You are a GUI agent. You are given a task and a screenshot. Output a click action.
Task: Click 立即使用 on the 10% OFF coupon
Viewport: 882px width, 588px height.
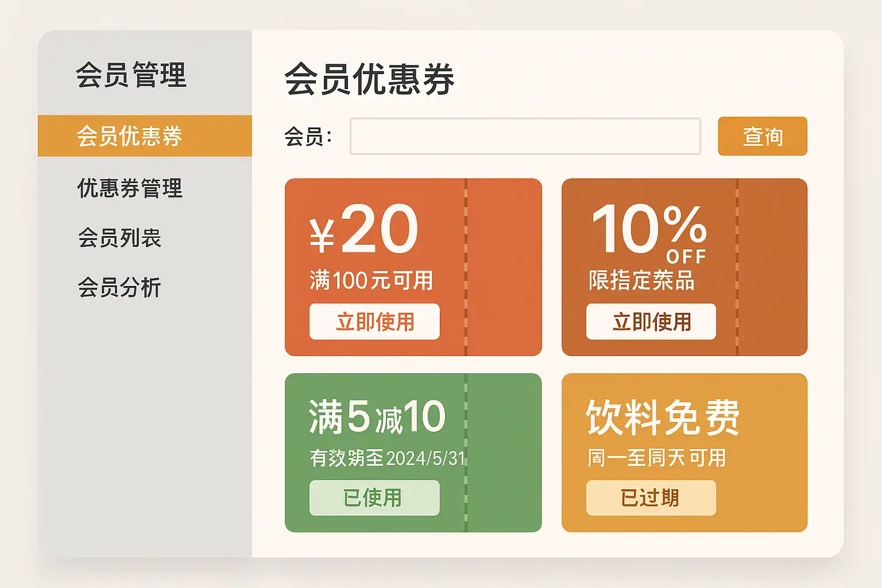[651, 322]
